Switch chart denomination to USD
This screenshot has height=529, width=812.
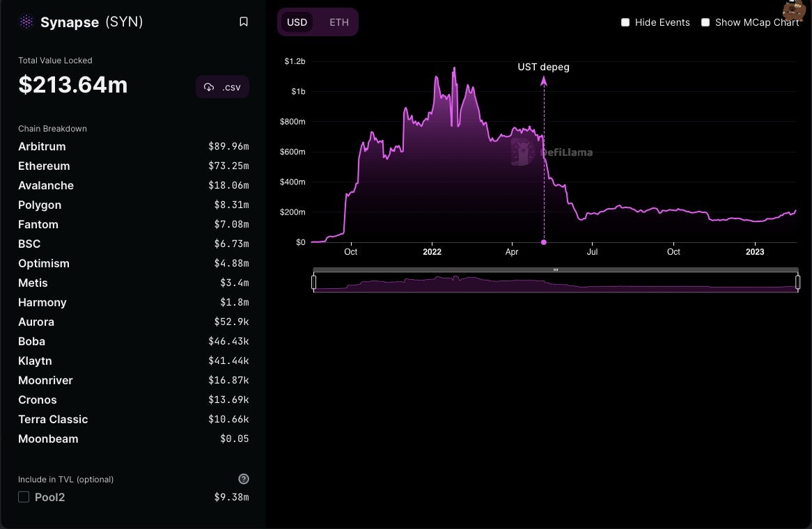[x=297, y=22]
